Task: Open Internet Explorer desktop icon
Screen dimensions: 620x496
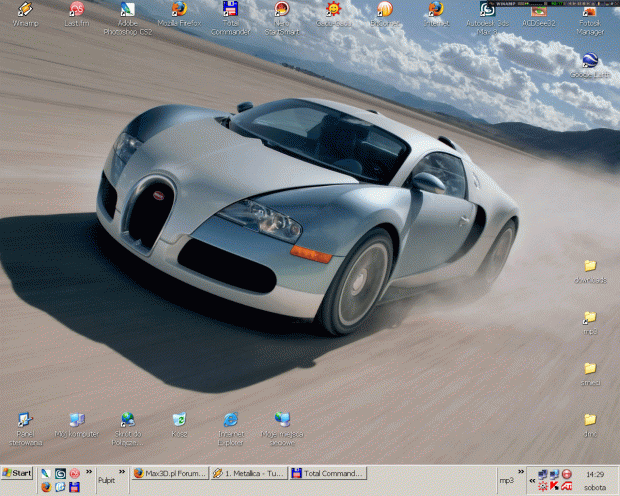Action: pos(231,420)
